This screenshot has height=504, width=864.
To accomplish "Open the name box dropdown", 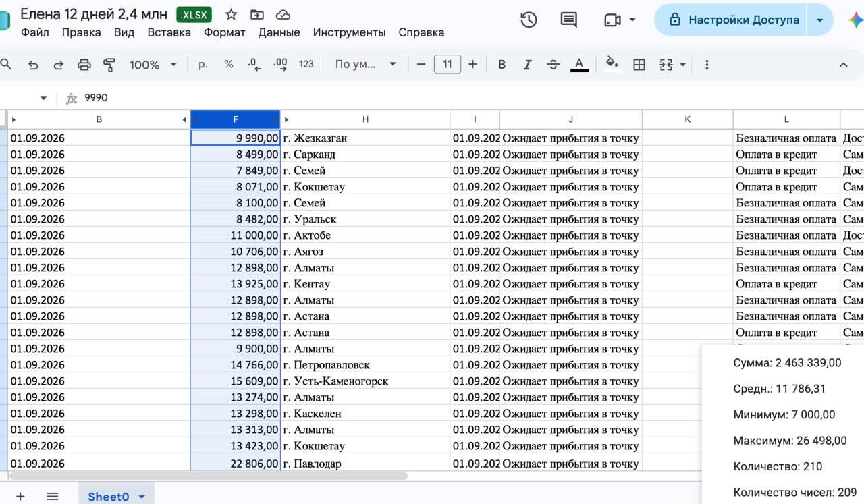I will [44, 98].
